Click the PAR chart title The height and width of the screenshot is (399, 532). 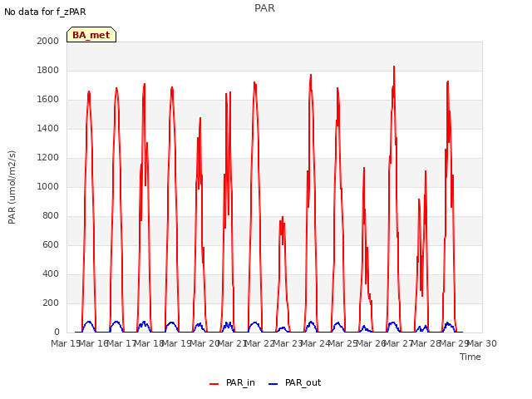click(264, 8)
